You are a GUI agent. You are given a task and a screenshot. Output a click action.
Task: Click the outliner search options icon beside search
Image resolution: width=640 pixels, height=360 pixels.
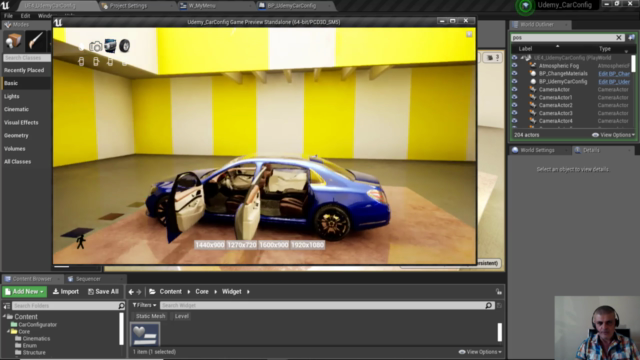pyautogui.click(x=631, y=38)
